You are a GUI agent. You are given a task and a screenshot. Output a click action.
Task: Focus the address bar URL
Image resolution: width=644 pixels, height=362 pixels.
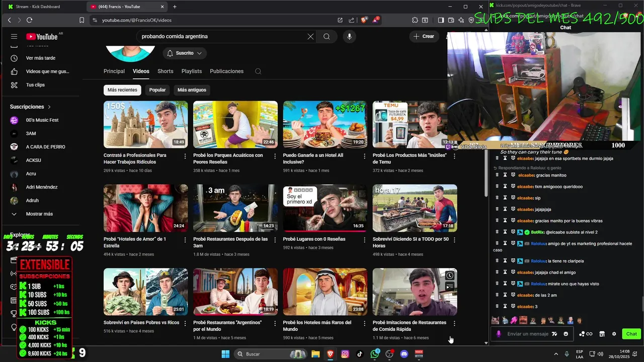tap(137, 20)
